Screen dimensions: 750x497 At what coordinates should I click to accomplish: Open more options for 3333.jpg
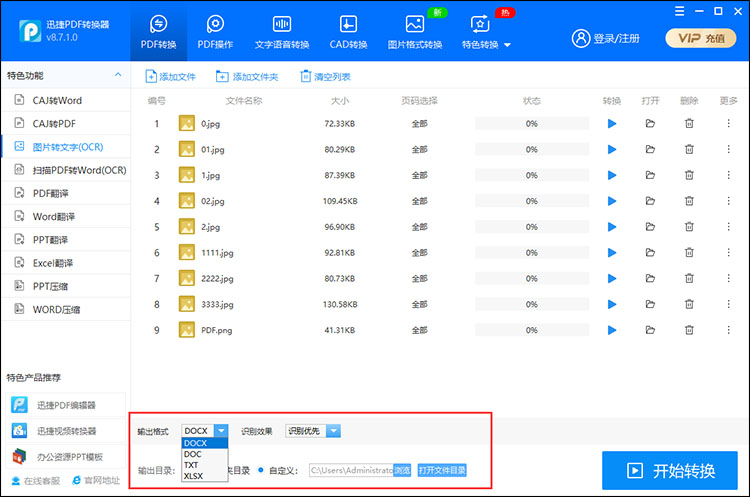[728, 304]
